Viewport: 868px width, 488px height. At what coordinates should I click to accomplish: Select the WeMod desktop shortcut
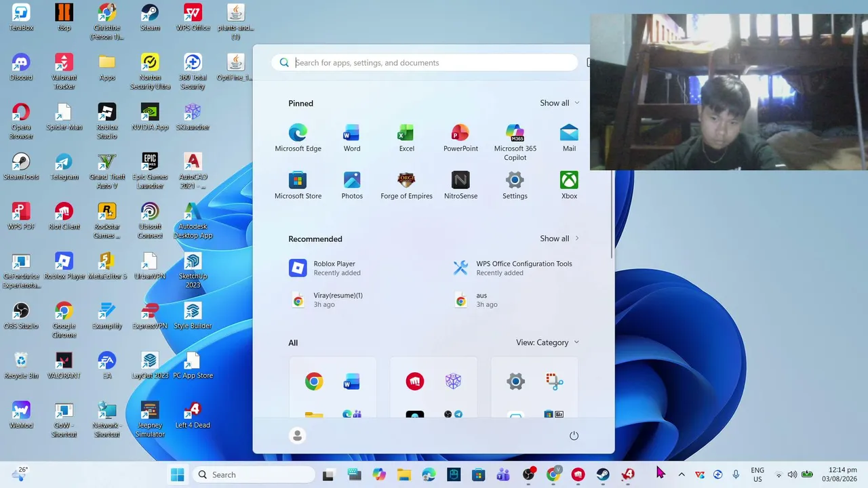coord(21,415)
